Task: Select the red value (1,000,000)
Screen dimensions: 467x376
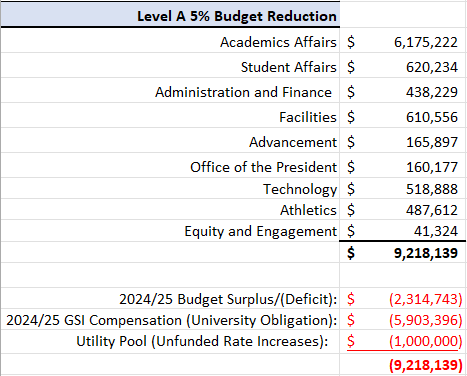Action: tap(426, 341)
